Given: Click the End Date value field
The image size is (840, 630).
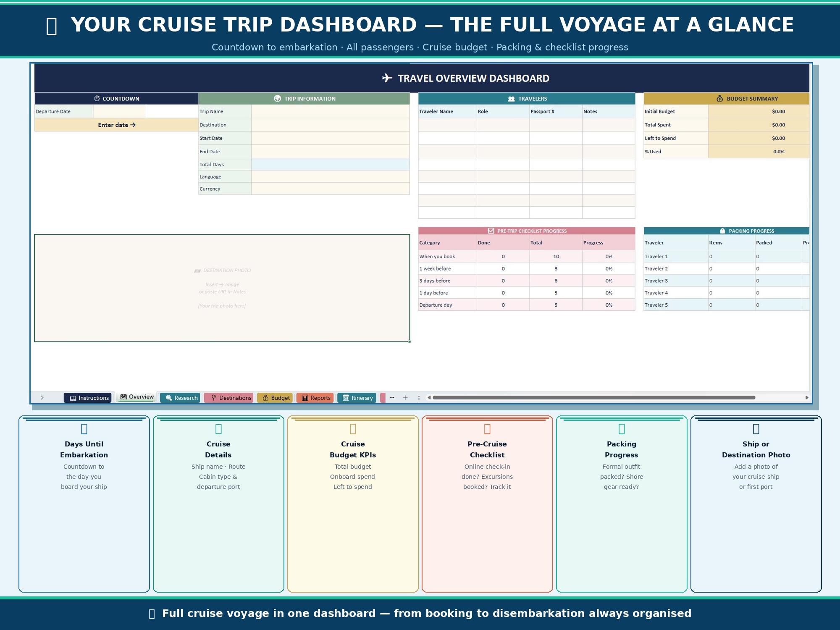Looking at the screenshot, I should 330,152.
